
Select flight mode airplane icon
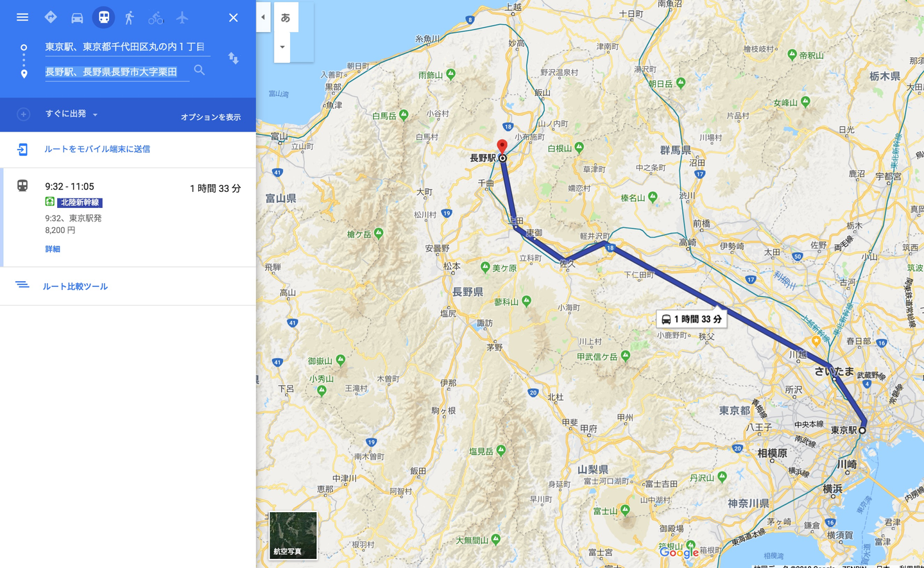[x=182, y=17]
